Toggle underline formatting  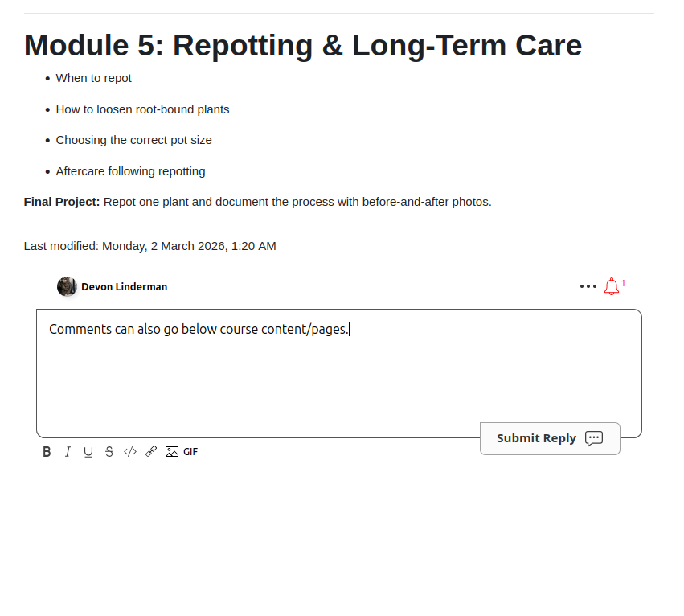pyautogui.click(x=88, y=451)
